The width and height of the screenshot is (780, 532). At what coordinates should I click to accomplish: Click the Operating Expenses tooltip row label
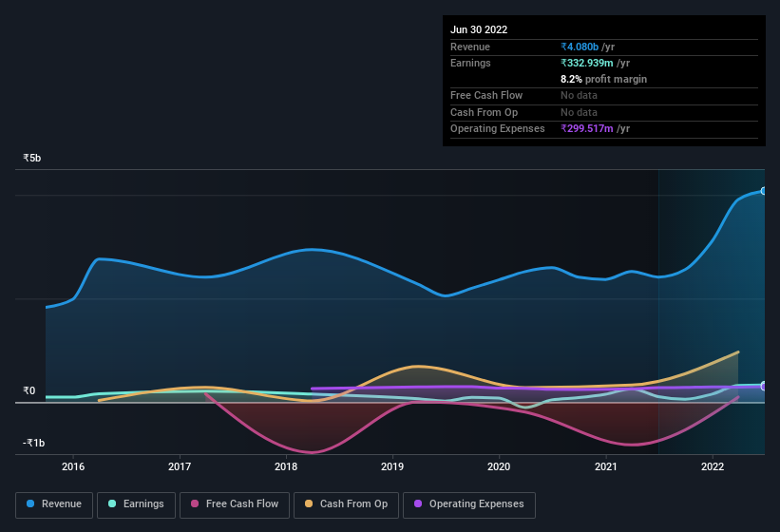point(498,129)
